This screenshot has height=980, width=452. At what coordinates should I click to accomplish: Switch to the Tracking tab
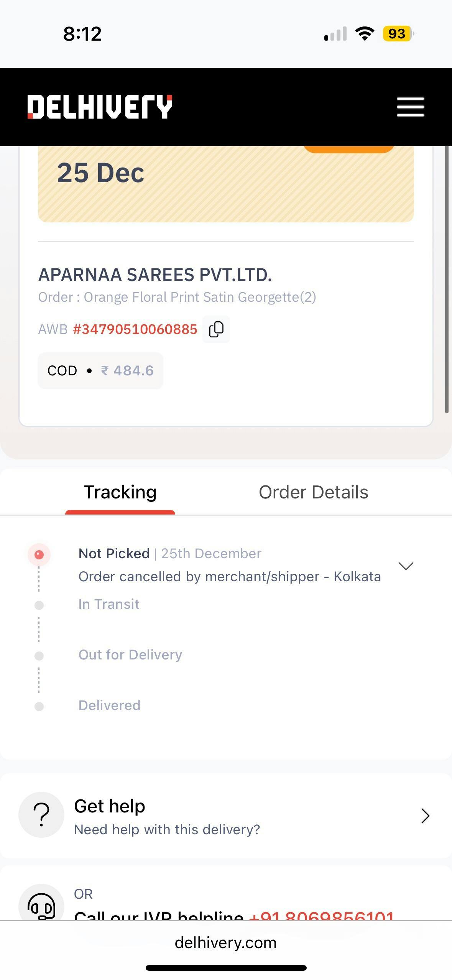tap(120, 492)
